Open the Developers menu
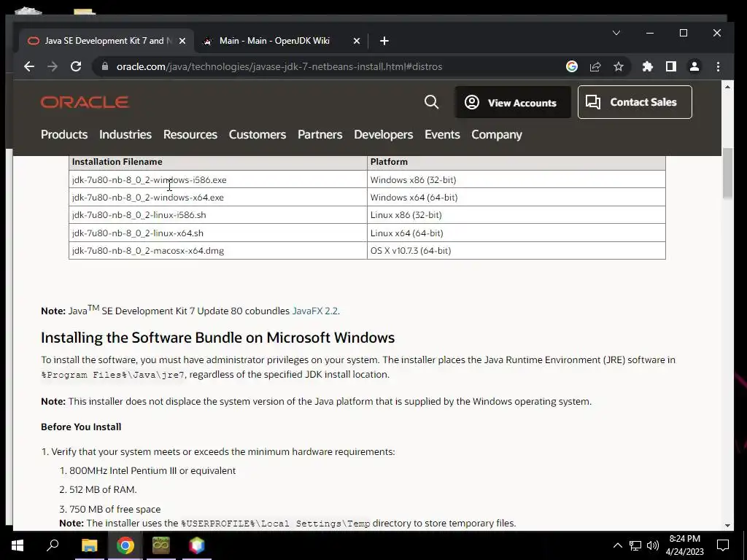 pyautogui.click(x=383, y=135)
